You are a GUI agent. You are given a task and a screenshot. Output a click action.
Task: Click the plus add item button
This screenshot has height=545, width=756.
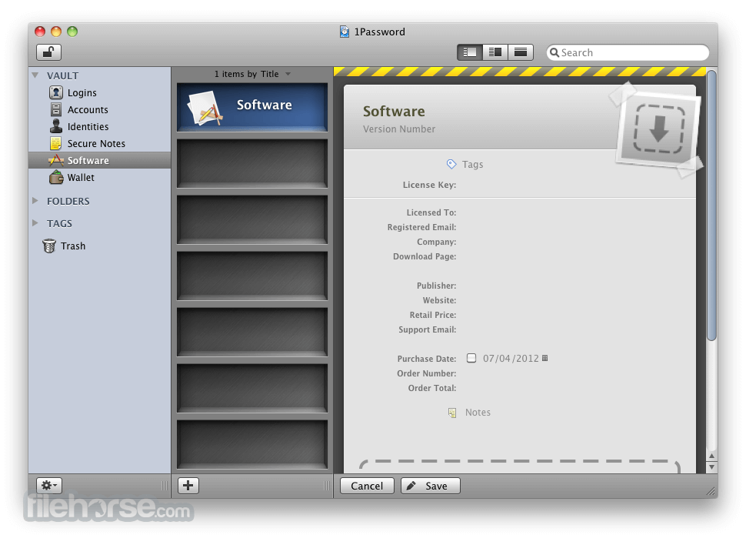click(188, 486)
